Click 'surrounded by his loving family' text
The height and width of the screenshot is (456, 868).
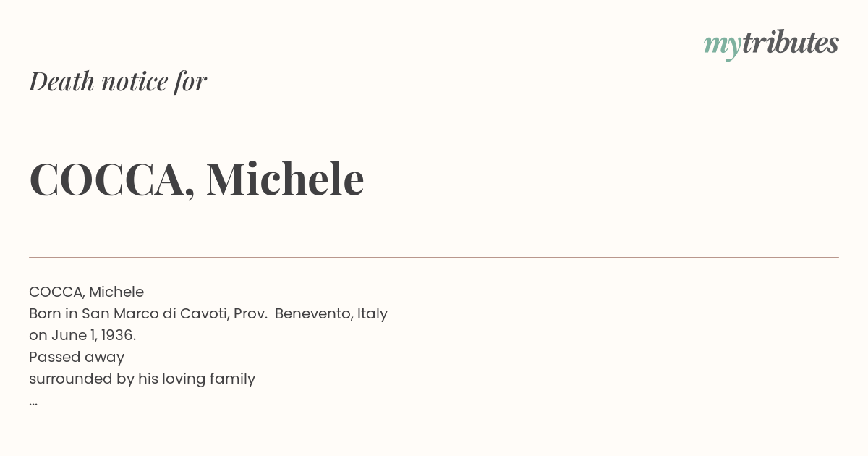point(142,379)
